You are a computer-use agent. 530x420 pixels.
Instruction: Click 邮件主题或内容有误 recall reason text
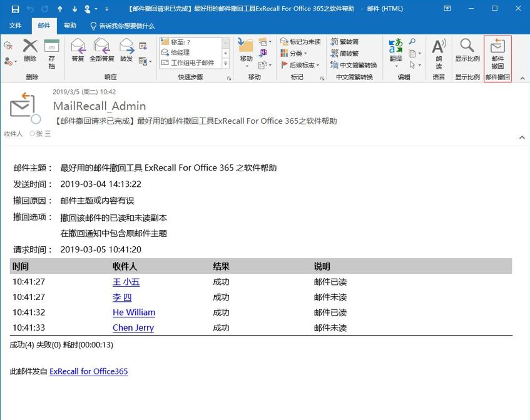(98, 201)
